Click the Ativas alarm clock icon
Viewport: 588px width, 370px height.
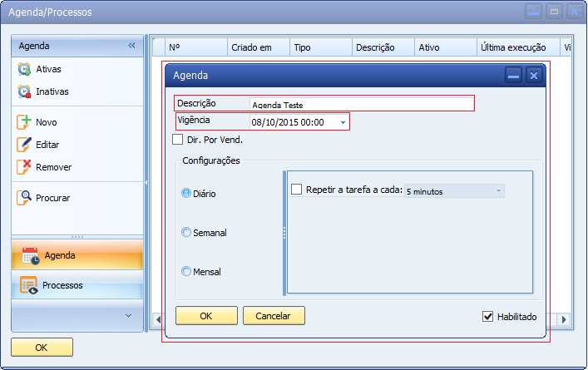tap(24, 69)
